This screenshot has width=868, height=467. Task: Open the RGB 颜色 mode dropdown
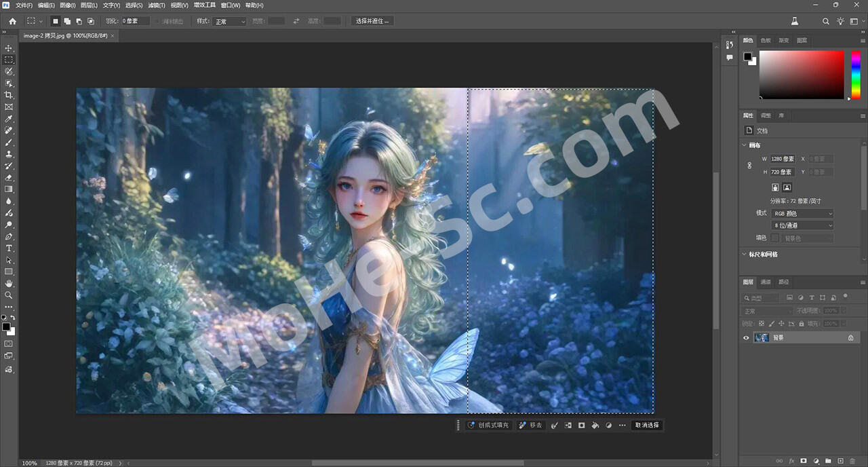click(803, 213)
